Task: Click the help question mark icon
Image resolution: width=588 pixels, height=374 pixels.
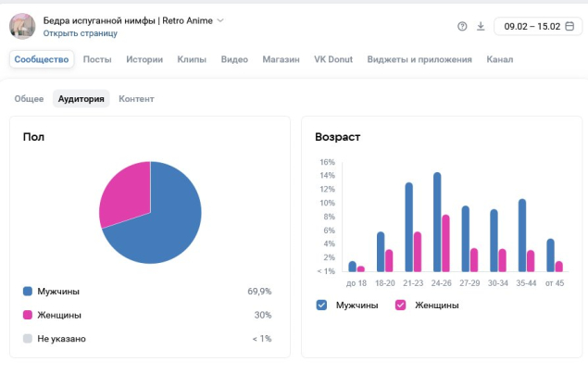Action: [462, 26]
